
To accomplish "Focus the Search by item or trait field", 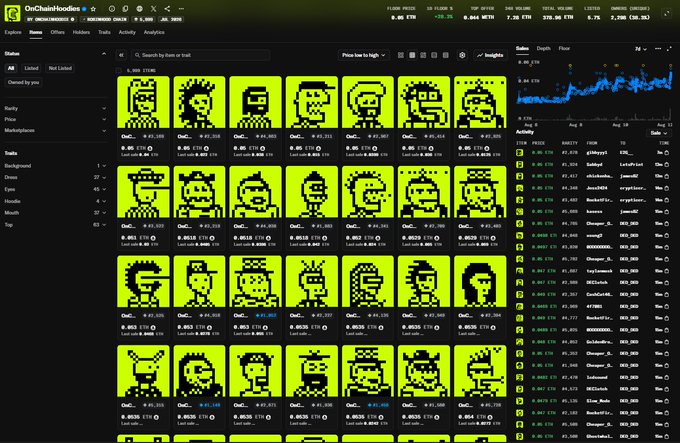I will [x=200, y=55].
